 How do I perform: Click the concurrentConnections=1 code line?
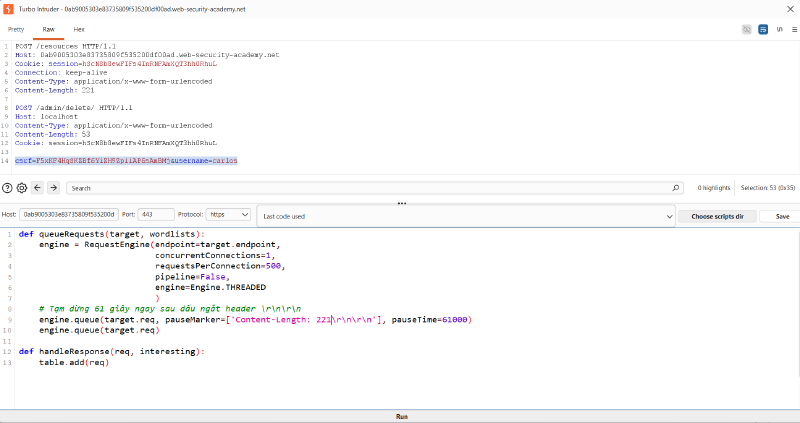tap(215, 255)
